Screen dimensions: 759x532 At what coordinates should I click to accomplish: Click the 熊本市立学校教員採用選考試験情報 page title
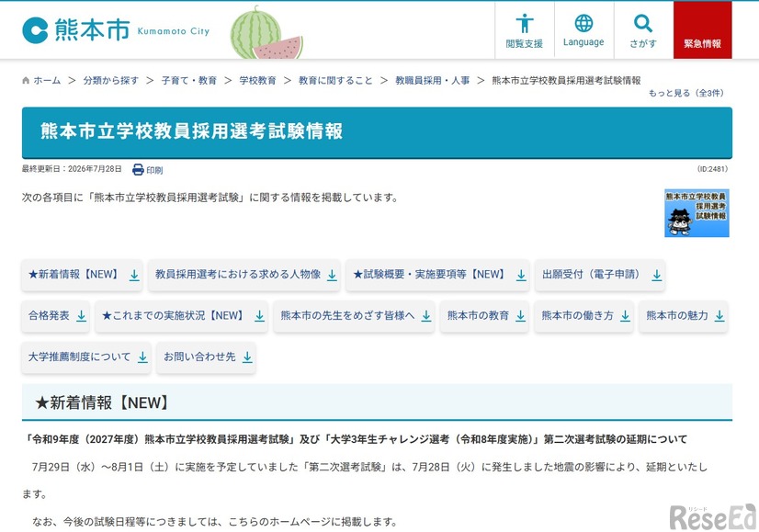pos(191,131)
